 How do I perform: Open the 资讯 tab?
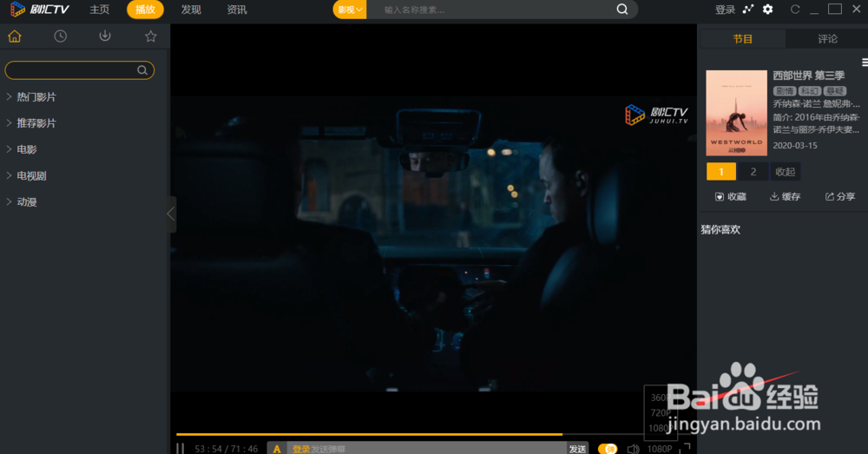click(x=237, y=10)
